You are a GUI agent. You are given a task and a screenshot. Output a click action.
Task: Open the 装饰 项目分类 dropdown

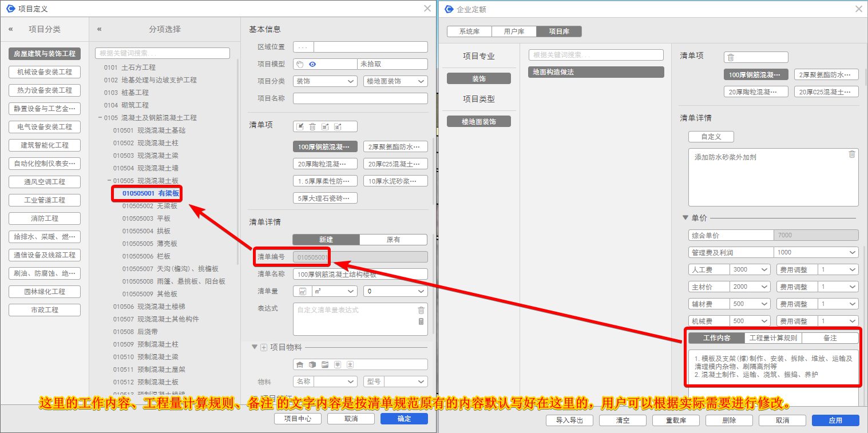point(325,81)
